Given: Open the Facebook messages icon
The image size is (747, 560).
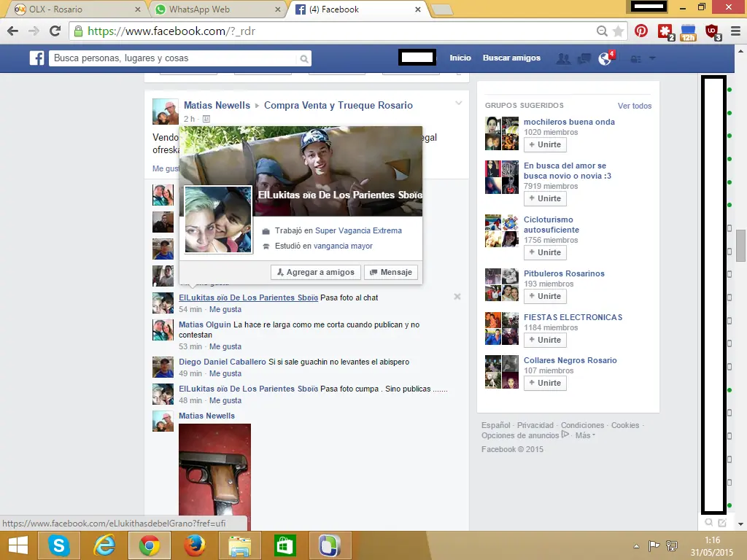Looking at the screenshot, I should click(x=584, y=59).
